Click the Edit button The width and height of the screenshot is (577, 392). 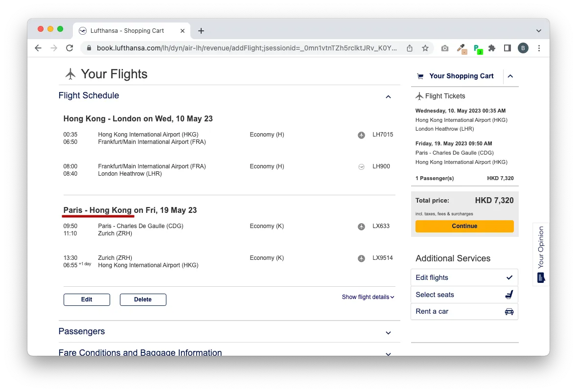87,300
